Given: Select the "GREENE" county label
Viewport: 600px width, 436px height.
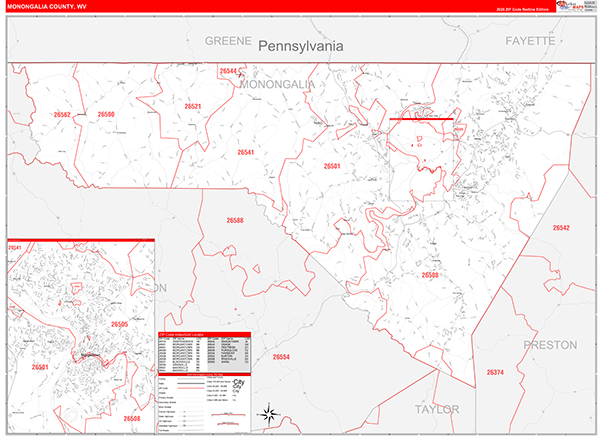Looking at the screenshot, I should (228, 41).
